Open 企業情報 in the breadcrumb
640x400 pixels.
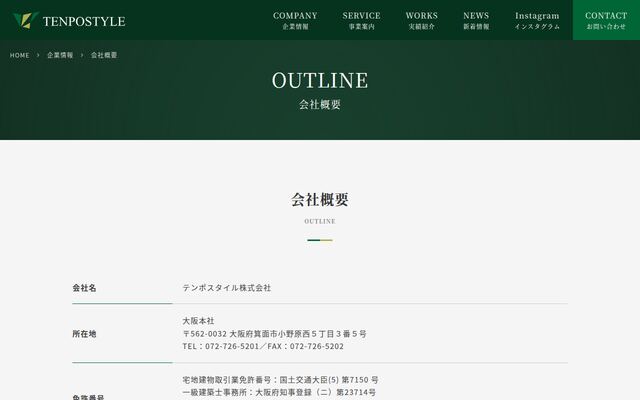(x=60, y=55)
